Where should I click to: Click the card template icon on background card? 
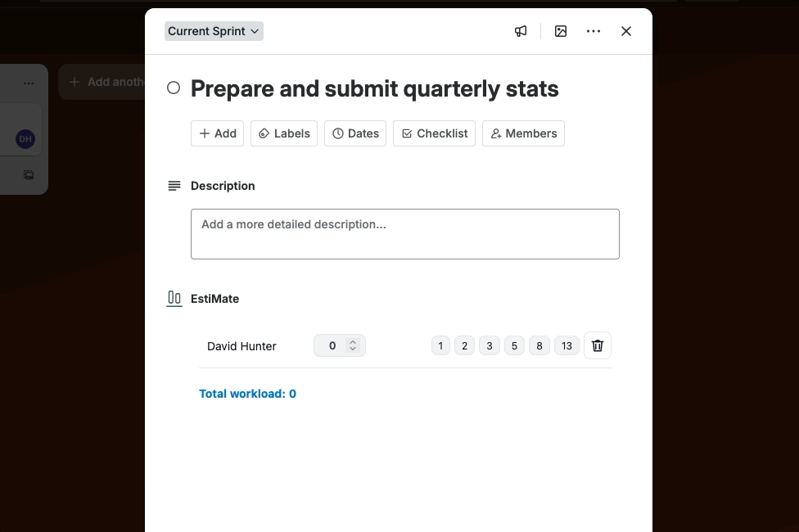(x=29, y=175)
